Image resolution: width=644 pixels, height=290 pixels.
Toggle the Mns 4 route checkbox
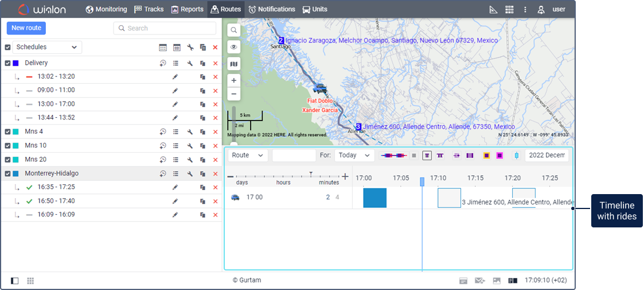click(x=8, y=132)
